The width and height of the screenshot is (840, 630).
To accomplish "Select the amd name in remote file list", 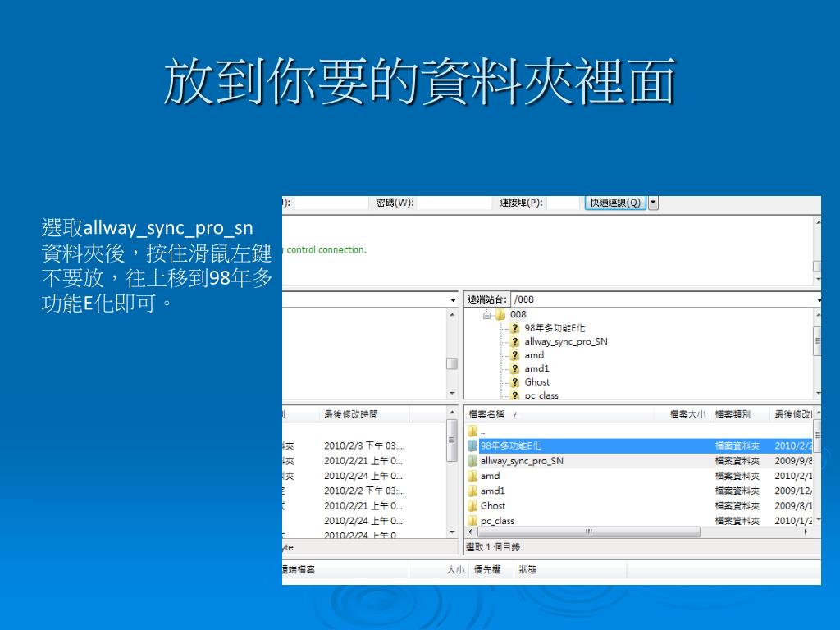I will (x=491, y=476).
